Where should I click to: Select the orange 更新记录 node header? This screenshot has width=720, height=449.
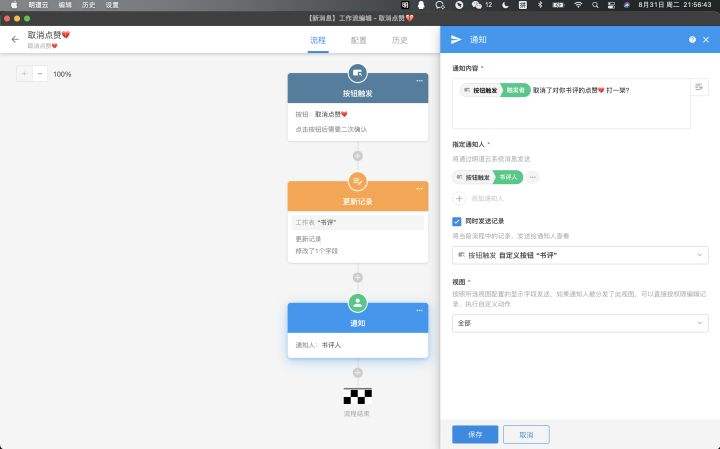(358, 196)
